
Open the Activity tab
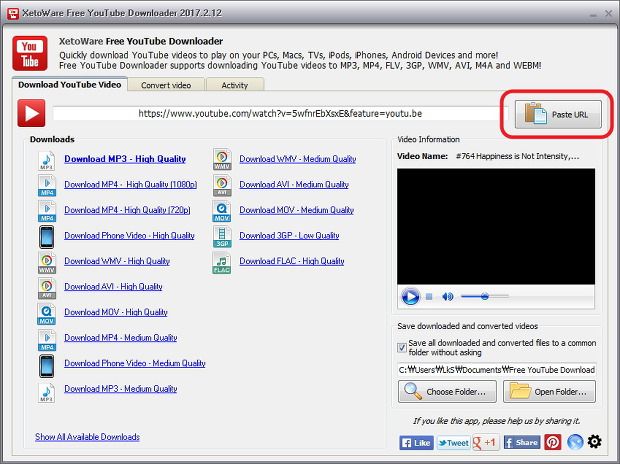235,85
